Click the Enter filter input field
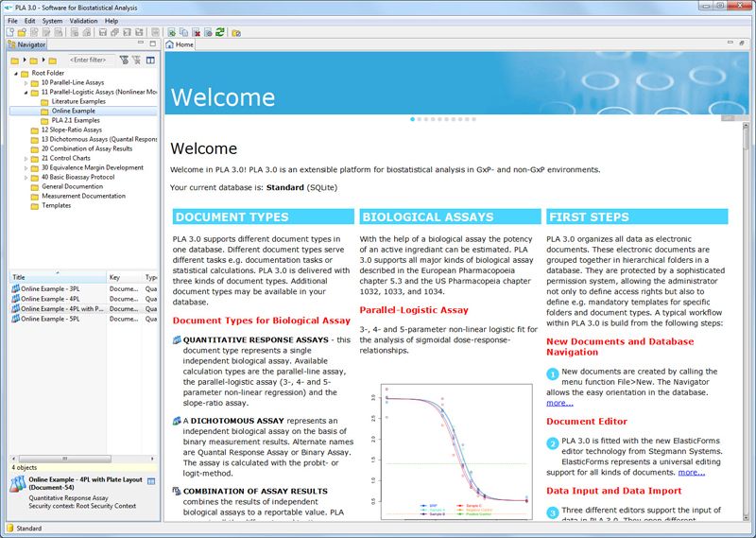This screenshot has height=538, width=756. [x=92, y=60]
